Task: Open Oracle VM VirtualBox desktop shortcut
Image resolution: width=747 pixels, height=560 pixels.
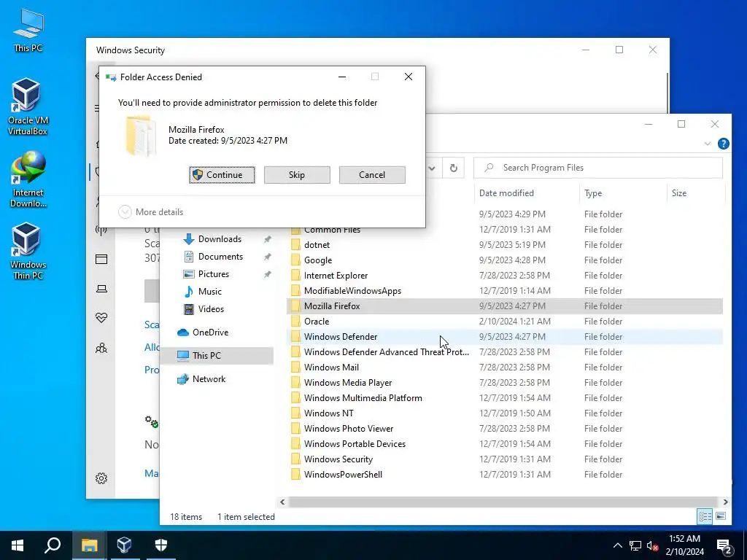Action: [28, 107]
